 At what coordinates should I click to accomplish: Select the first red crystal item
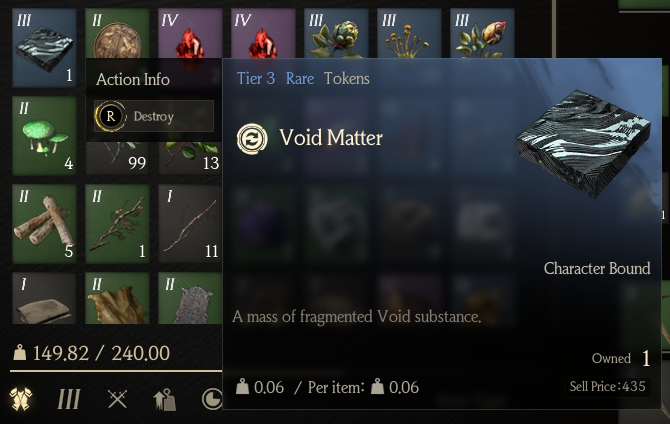click(x=190, y=33)
